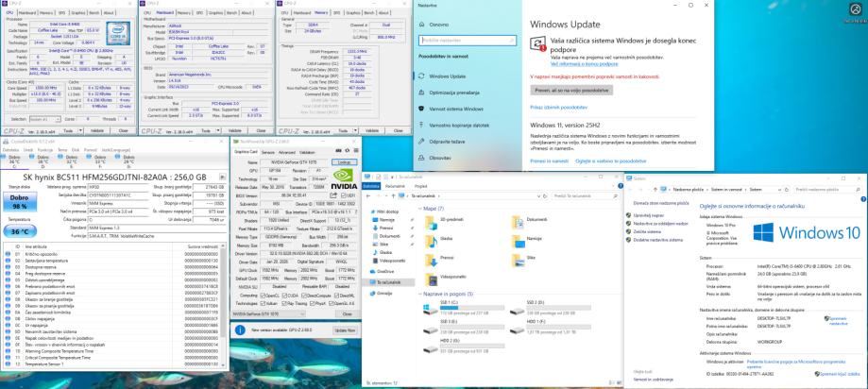Click the NVIDIA logo in GPU-Z
Image resolution: width=868 pixels, height=389 pixels.
[345, 178]
